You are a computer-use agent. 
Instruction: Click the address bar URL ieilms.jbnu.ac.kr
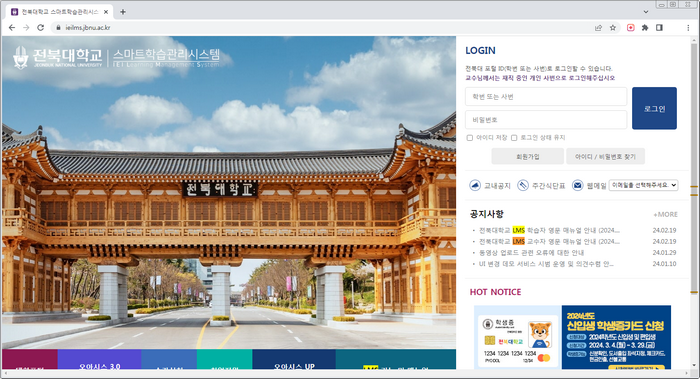88,28
